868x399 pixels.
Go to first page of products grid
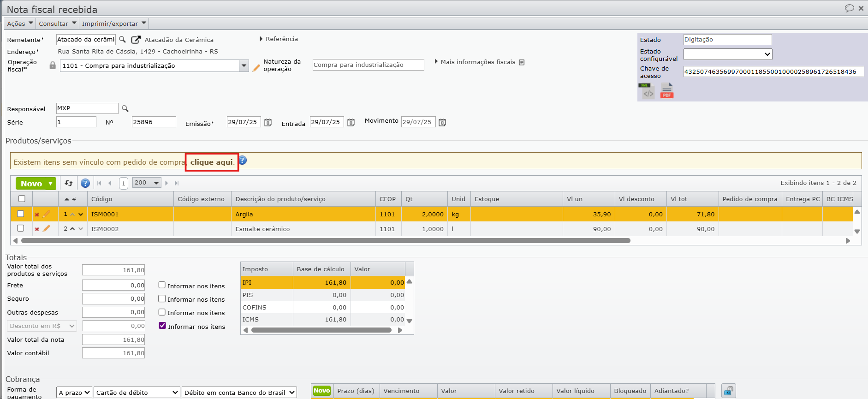click(x=99, y=183)
